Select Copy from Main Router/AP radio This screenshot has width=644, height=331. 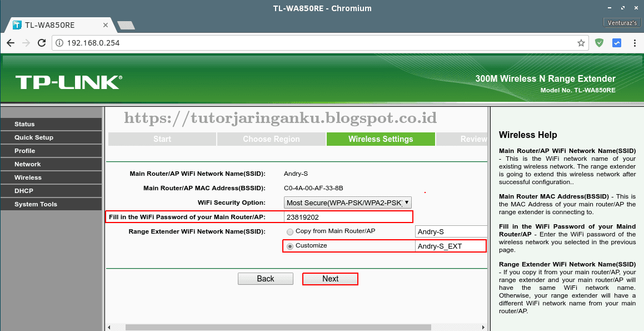290,232
